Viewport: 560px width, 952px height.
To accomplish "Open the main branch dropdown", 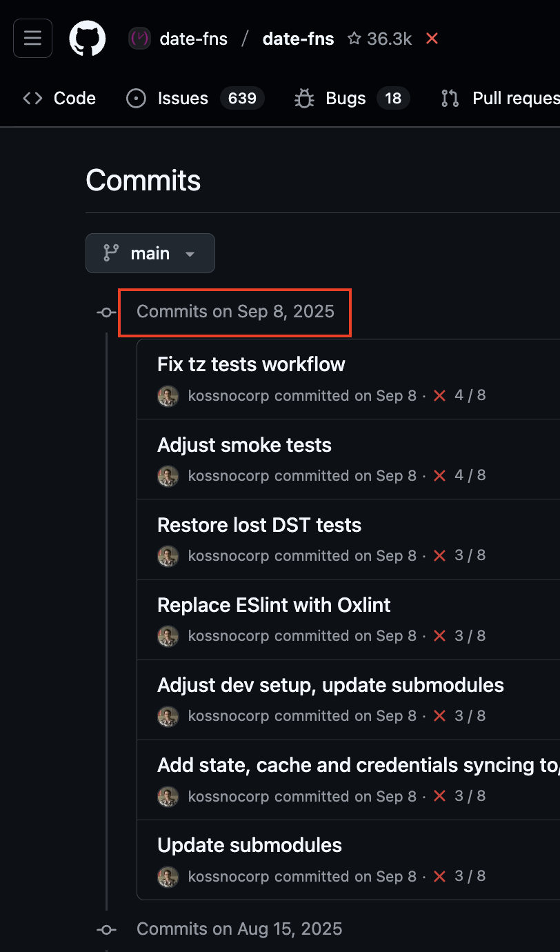I will [x=150, y=253].
